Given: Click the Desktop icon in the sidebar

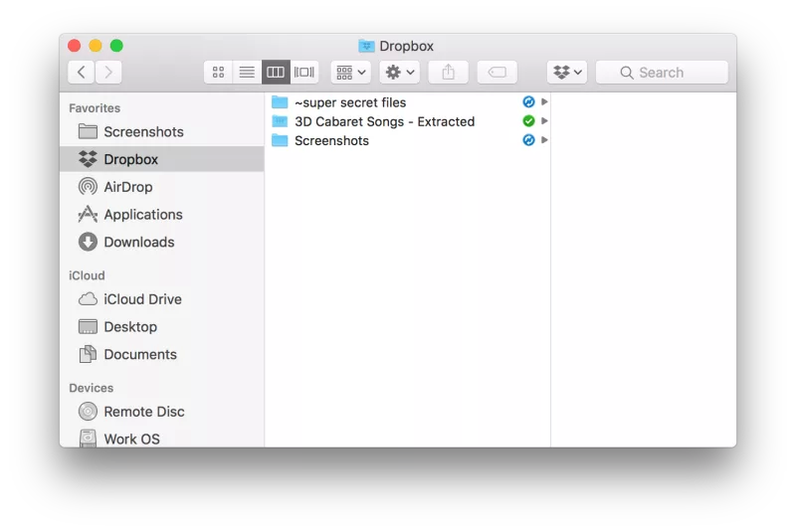Looking at the screenshot, I should tap(88, 326).
